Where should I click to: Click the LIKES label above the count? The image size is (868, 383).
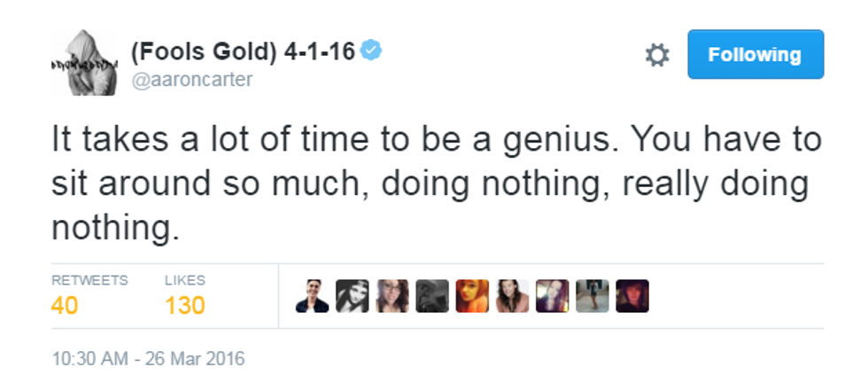(184, 280)
